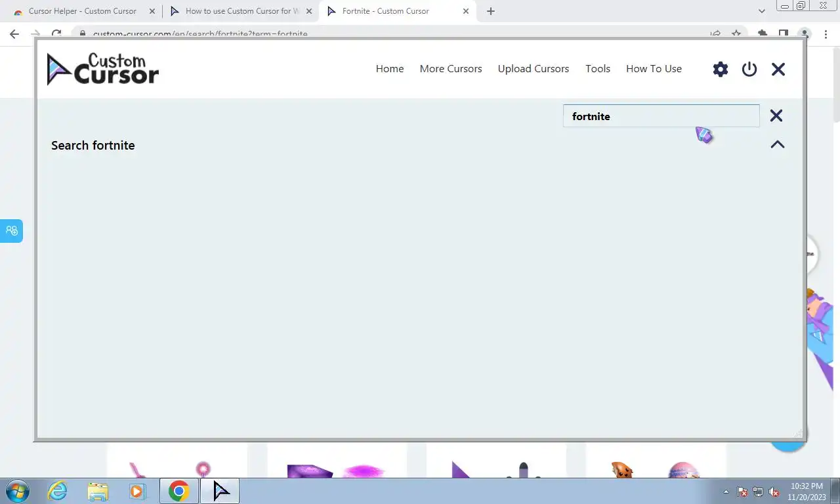
Task: Open the Custom Cursor app on taskbar
Action: click(220, 491)
